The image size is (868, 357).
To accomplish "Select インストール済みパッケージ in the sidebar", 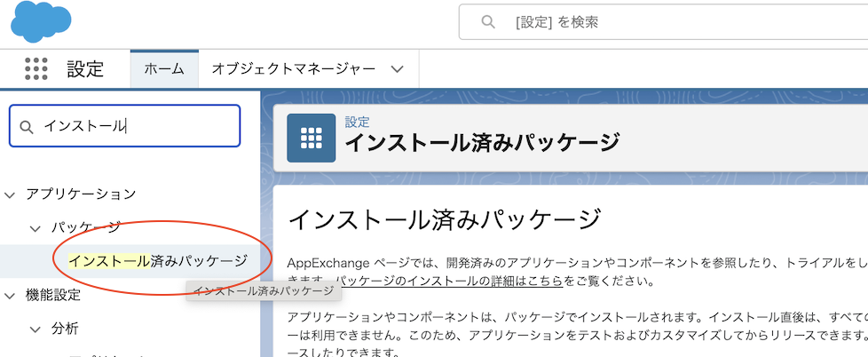I will (x=158, y=261).
